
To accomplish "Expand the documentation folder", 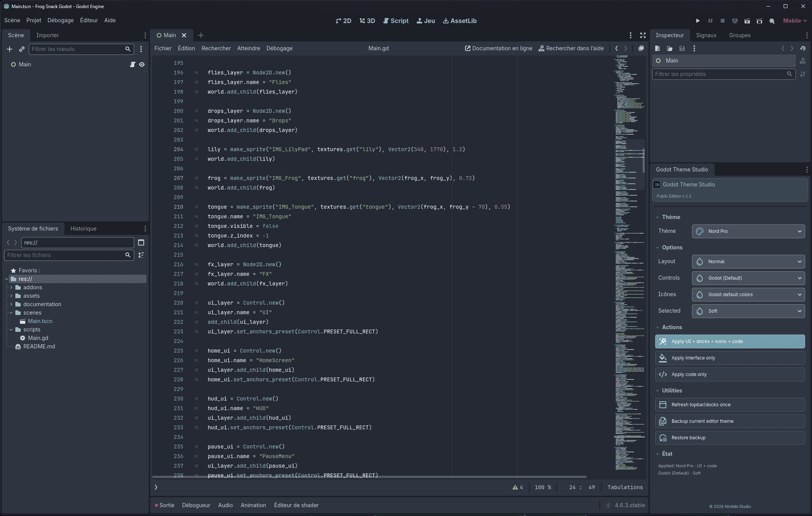I will pos(12,304).
